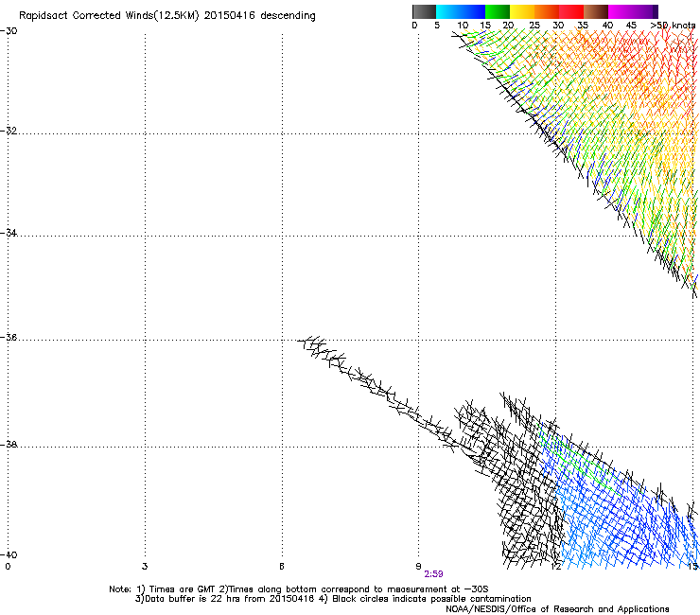
Task: Click the NOAA/NESDIS credit text
Action: [x=557, y=609]
